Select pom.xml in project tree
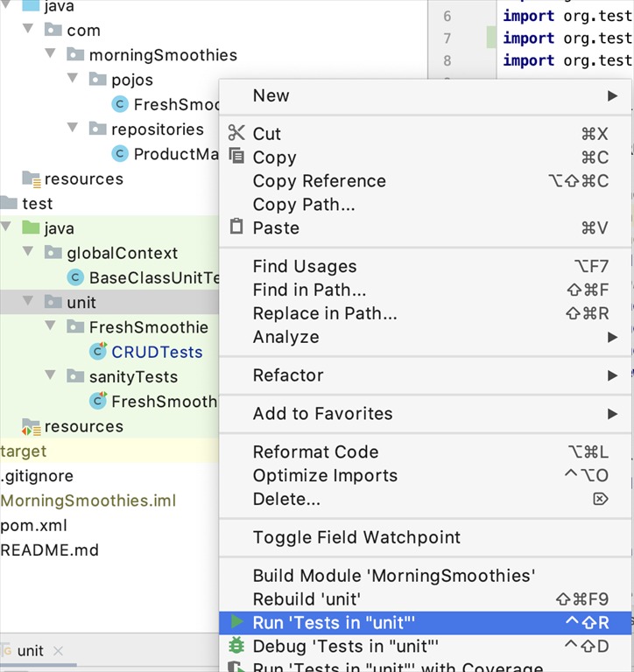The height and width of the screenshot is (672, 634). point(33,526)
